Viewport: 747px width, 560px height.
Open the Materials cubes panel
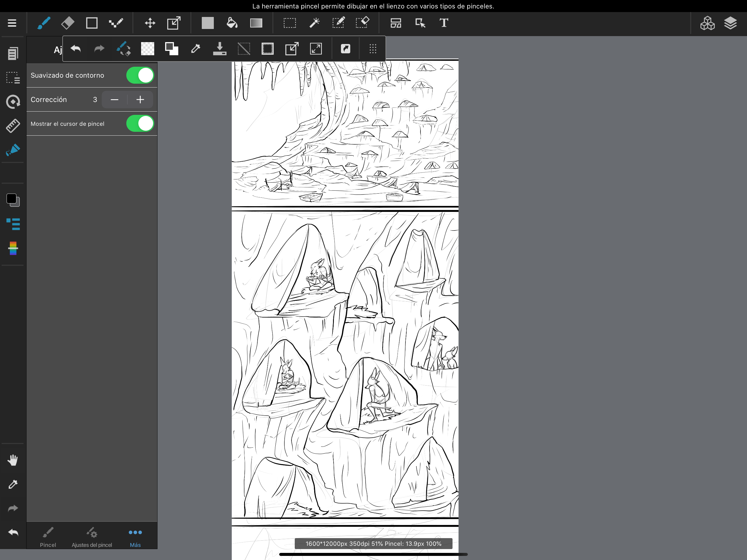pyautogui.click(x=707, y=23)
